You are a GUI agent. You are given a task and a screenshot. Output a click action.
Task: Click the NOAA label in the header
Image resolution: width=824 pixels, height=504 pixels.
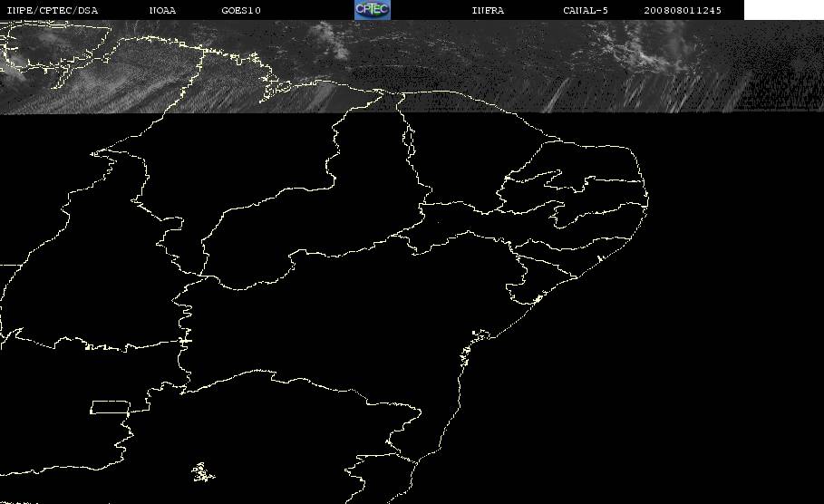162,10
